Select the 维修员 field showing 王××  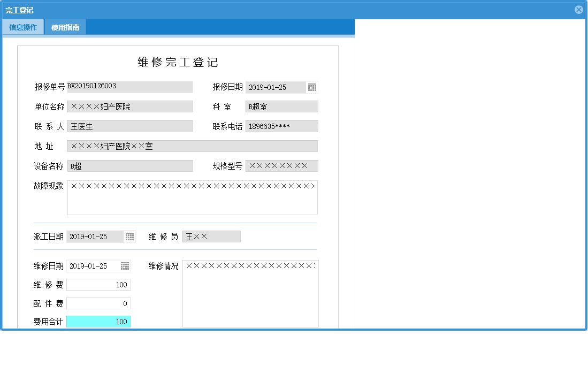tap(211, 236)
